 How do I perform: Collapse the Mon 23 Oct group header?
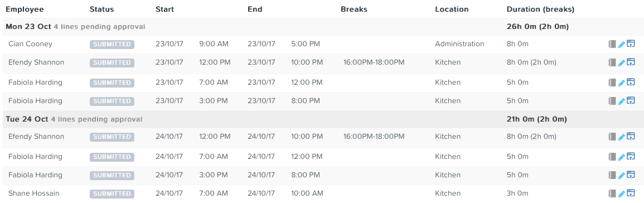coord(322,27)
